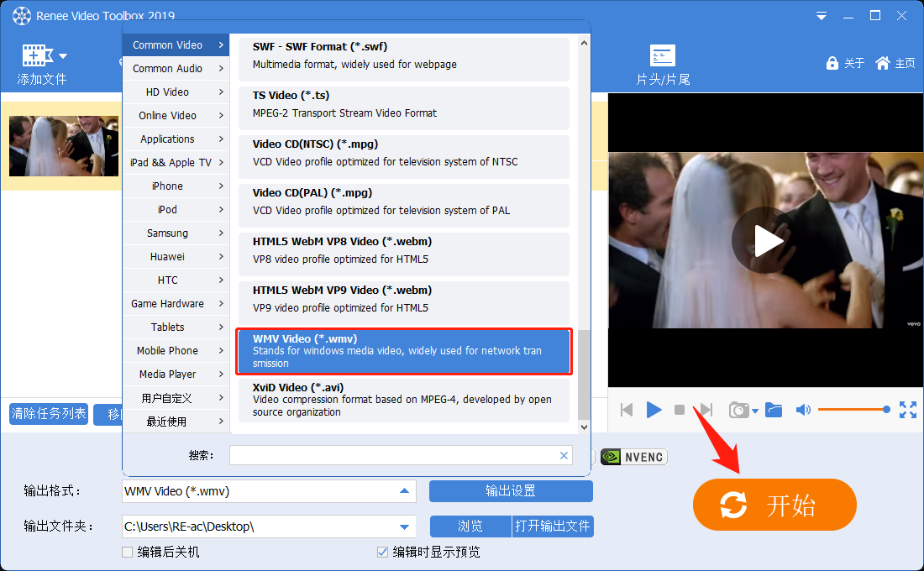The height and width of the screenshot is (571, 924).
Task: Uncheck 编辑时显示预览 preview checkbox
Action: coord(382,553)
